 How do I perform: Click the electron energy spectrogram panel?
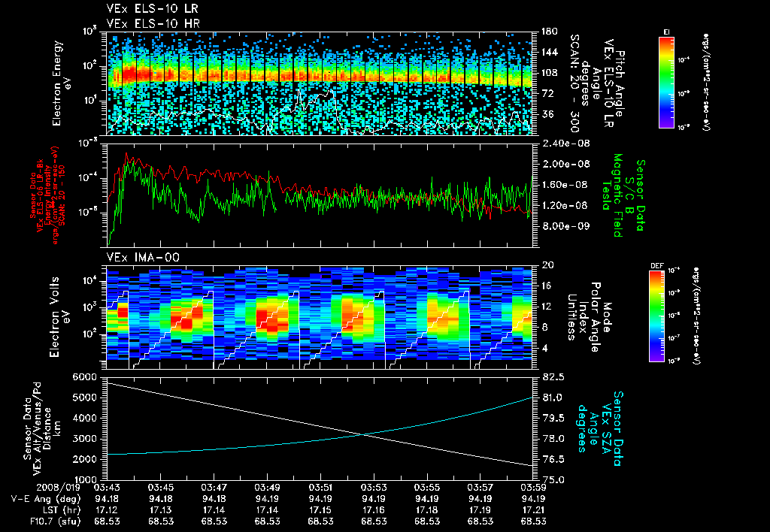pyautogui.click(x=320, y=83)
